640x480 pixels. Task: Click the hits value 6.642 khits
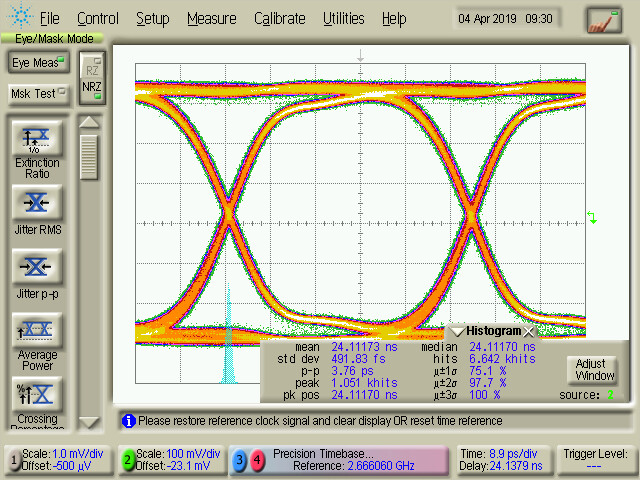[502, 359]
